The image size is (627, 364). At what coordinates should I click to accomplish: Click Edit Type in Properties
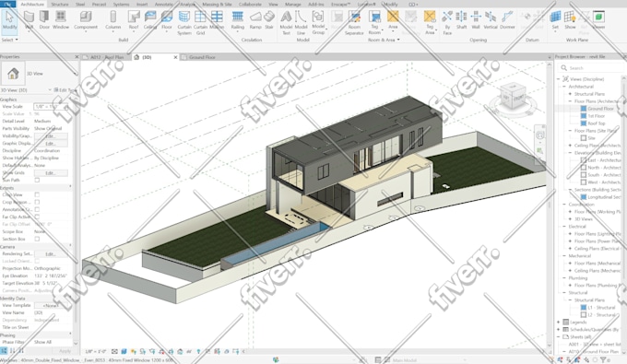[x=65, y=90]
